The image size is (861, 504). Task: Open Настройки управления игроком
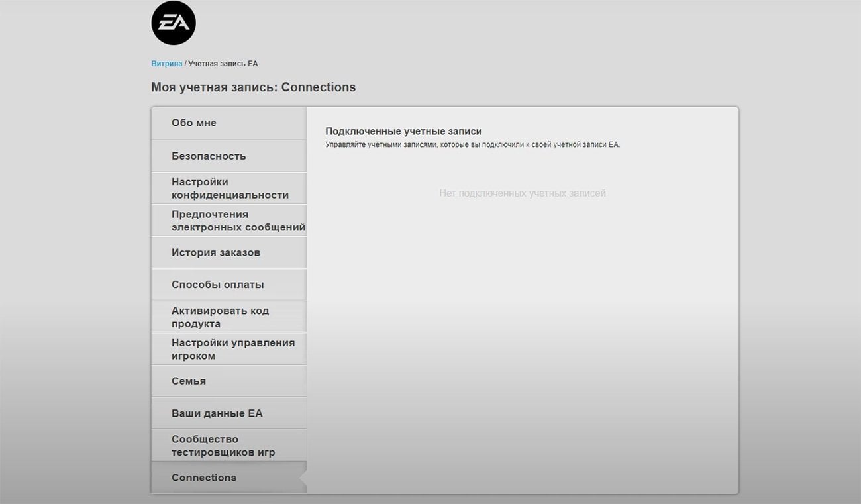(x=229, y=349)
